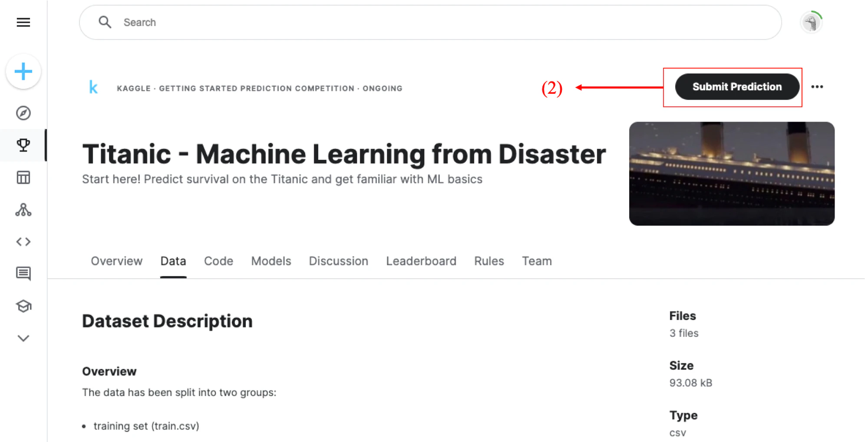The image size is (868, 442).
Task: Open Competitions trophy icon in sidebar
Action: click(x=23, y=145)
